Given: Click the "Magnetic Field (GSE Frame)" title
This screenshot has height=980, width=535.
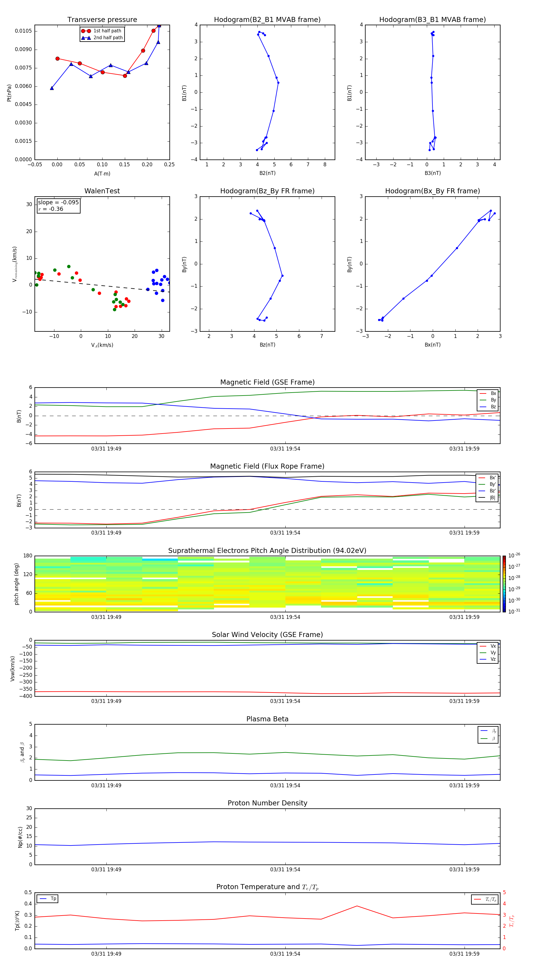Looking at the screenshot, I should [267, 382].
